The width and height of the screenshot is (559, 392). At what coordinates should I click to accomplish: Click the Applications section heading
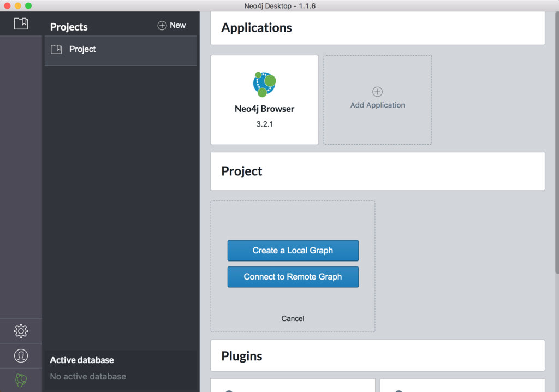257,28
